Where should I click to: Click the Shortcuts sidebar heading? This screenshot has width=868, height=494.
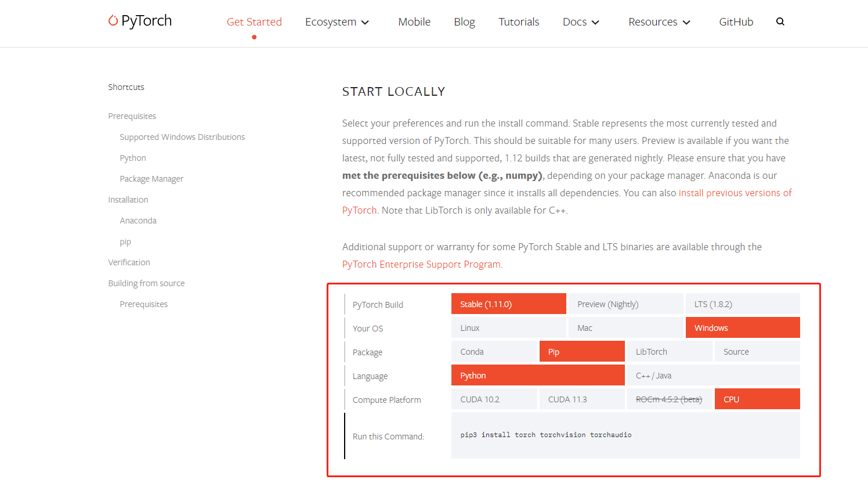click(x=126, y=87)
